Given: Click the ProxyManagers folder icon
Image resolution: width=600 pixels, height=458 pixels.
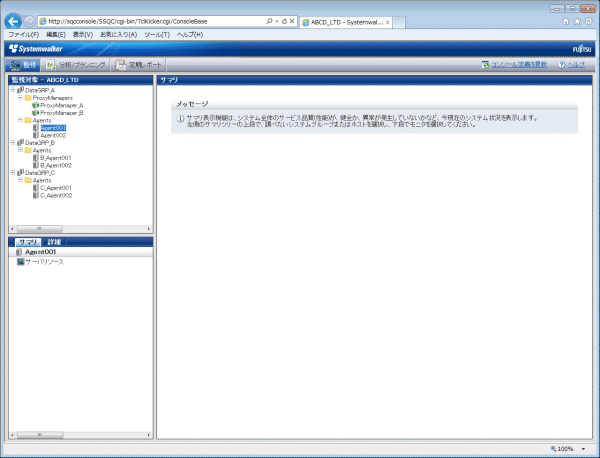Looking at the screenshot, I should click(x=28, y=98).
